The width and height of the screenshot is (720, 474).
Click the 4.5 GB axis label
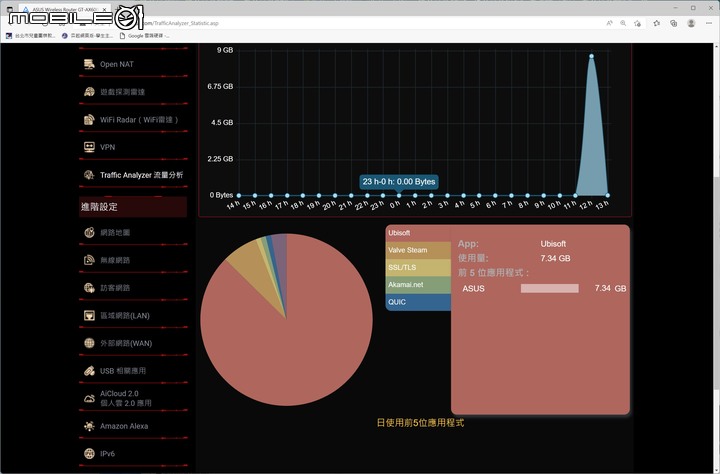(x=222, y=123)
